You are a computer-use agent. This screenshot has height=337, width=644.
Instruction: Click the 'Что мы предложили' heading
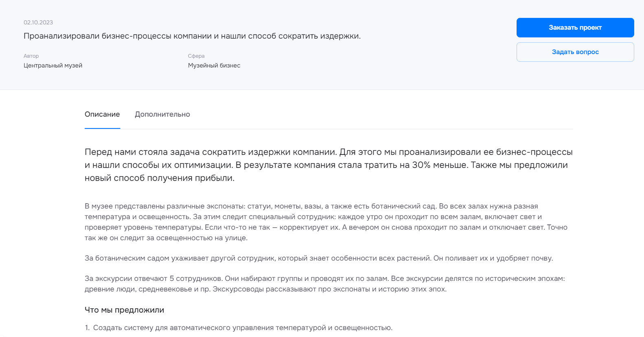(x=124, y=310)
